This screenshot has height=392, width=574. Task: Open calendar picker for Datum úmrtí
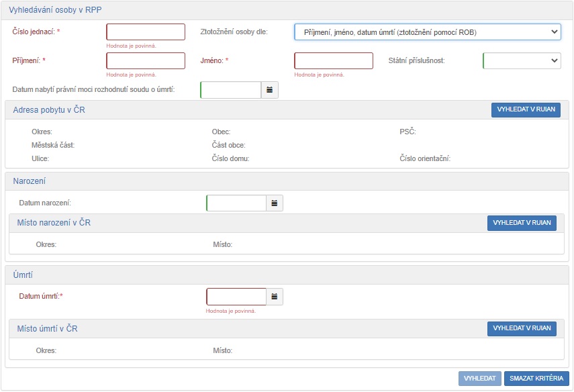(275, 296)
